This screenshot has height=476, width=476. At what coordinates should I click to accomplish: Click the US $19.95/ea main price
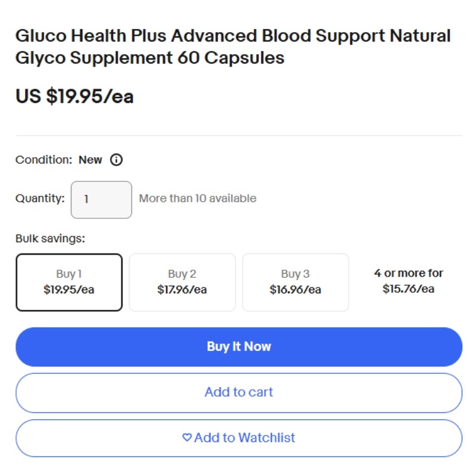[x=74, y=96]
